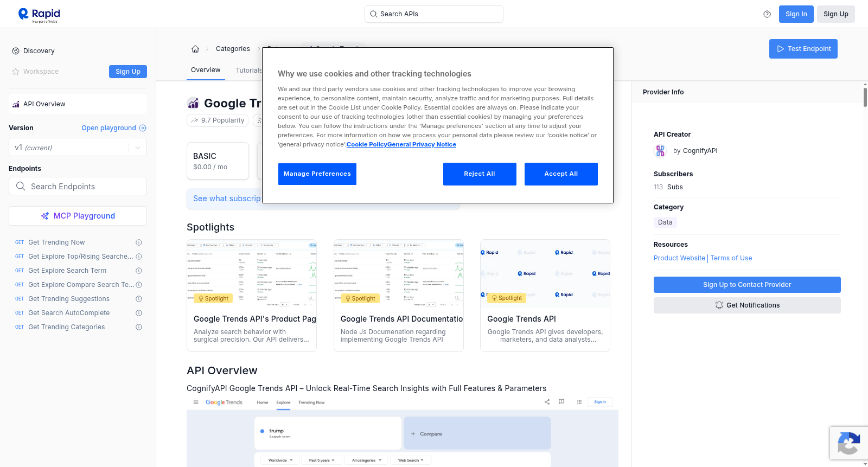Select the BASIC pricing plan card
868x467 pixels.
click(218, 161)
